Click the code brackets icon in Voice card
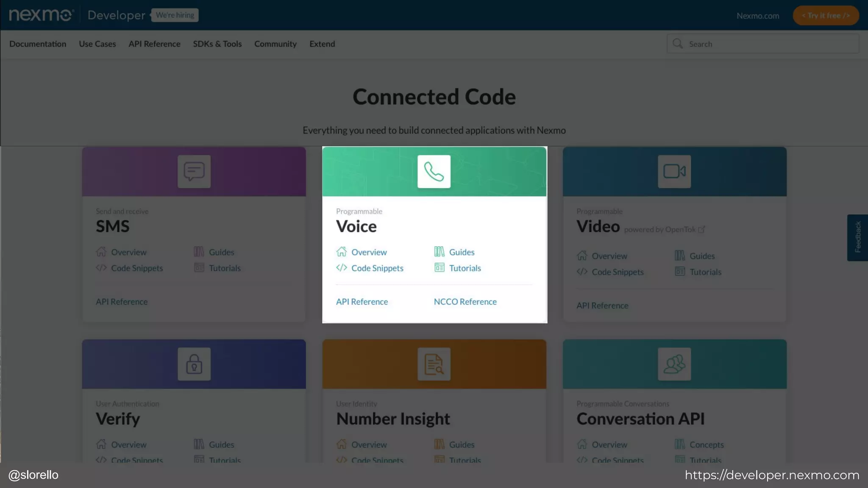Viewport: 868px width, 488px height. (x=341, y=268)
